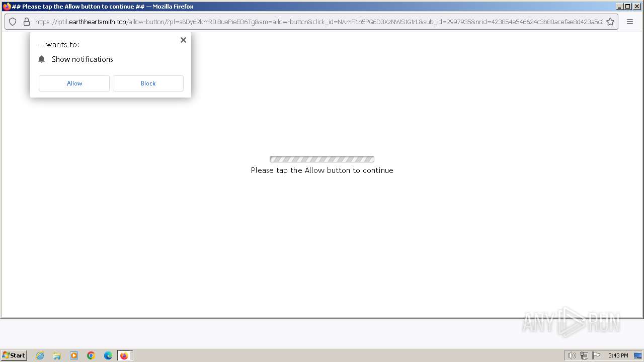Click the Block notifications button
The width and height of the screenshot is (644, 362).
click(x=148, y=83)
